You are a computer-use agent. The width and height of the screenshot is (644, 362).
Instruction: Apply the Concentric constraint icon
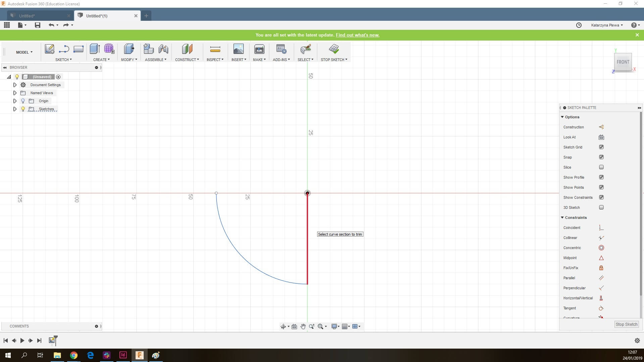[x=601, y=248]
